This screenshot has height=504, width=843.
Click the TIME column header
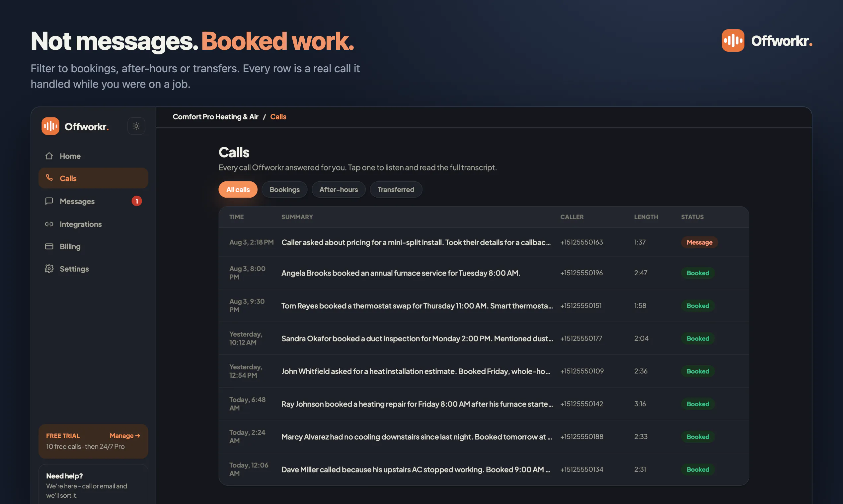click(x=236, y=217)
